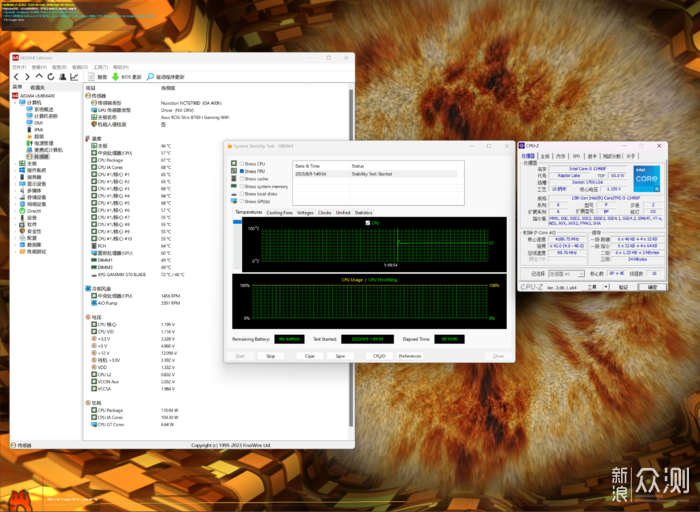Click the memory icon beside Stress system memory

(234, 186)
